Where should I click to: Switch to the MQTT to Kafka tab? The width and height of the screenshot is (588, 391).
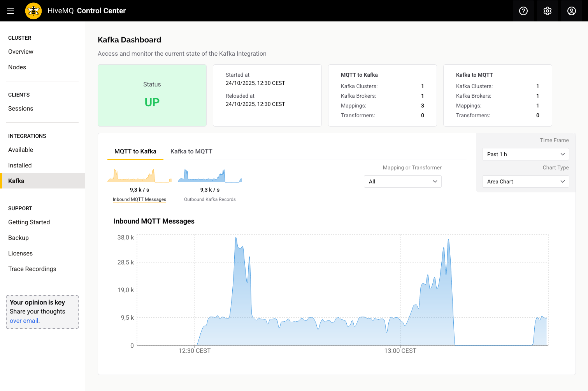(135, 151)
